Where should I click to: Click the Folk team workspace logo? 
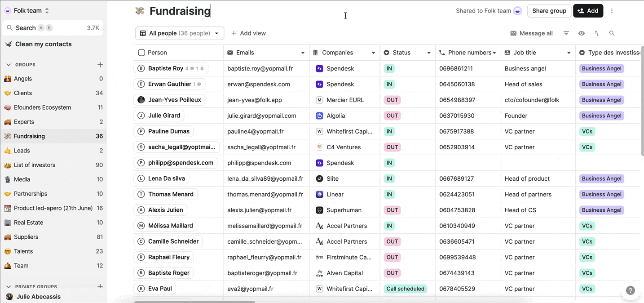(8, 11)
